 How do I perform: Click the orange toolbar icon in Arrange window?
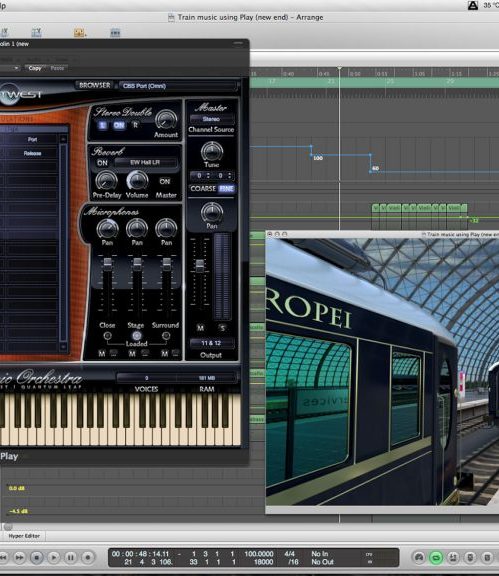click(79, 33)
